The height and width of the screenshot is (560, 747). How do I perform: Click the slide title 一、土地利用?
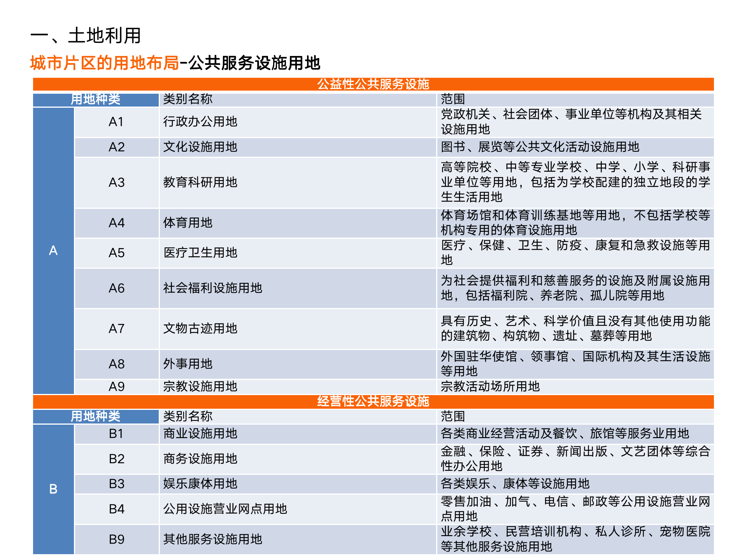pos(86,36)
